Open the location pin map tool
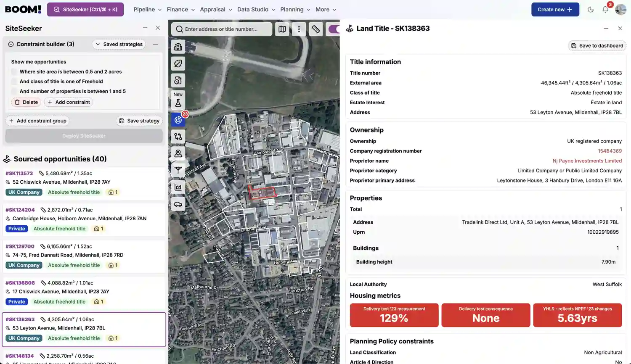 pyautogui.click(x=178, y=153)
